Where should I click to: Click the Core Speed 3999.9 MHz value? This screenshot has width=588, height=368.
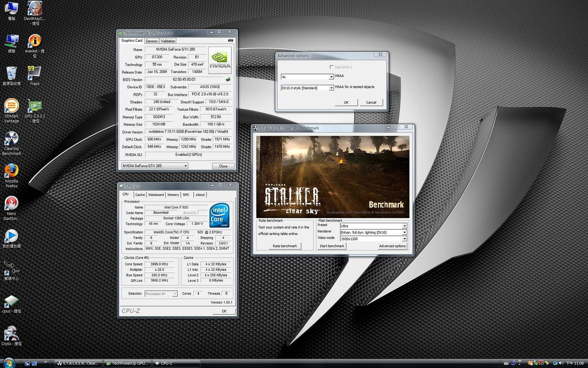tap(160, 264)
